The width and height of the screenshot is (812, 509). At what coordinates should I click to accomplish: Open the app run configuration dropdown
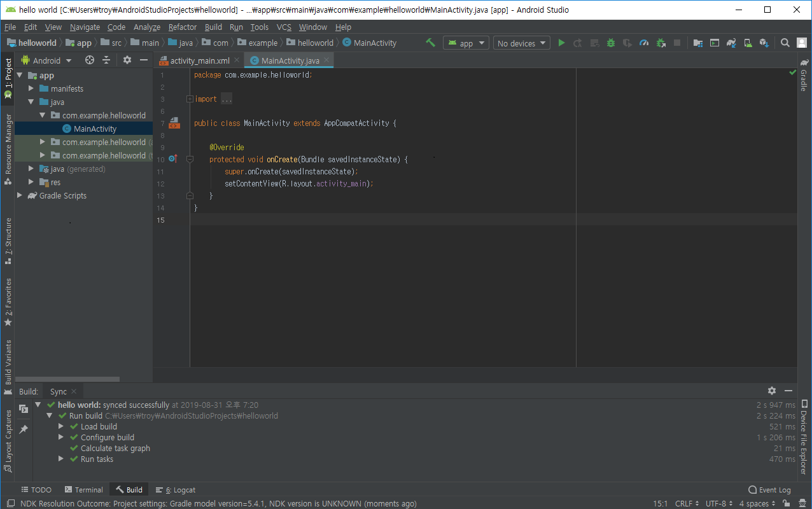click(x=466, y=43)
